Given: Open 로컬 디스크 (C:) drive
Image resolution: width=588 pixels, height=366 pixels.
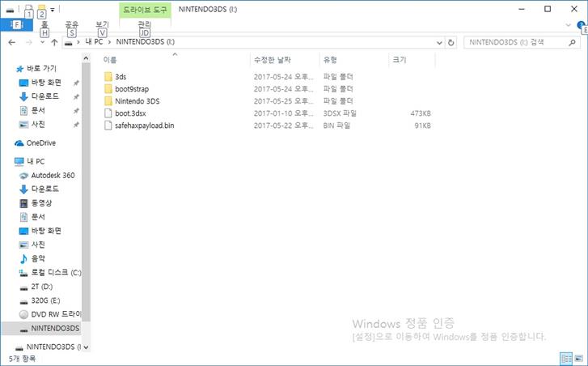Looking at the screenshot, I should (57, 273).
